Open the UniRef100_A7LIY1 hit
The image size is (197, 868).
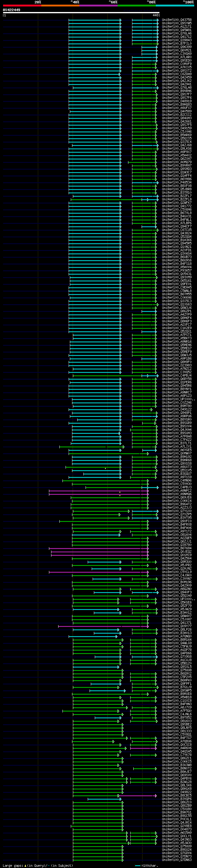click(177, 446)
